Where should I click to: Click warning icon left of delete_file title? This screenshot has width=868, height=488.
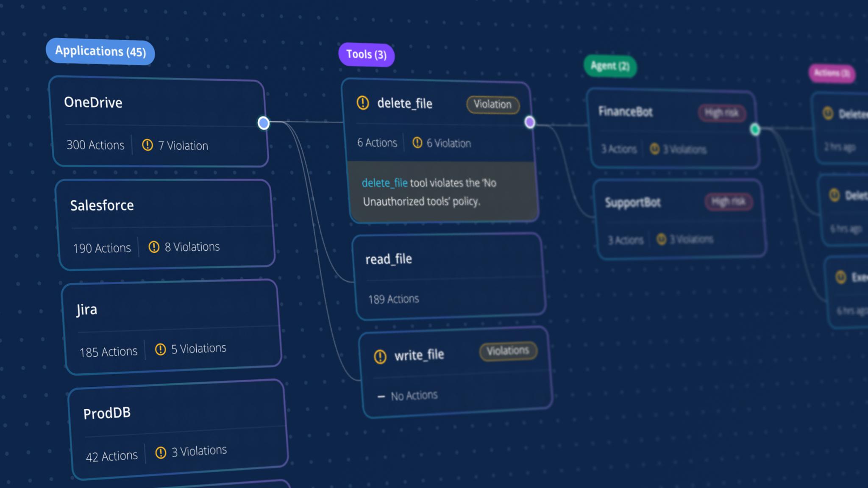click(x=363, y=103)
